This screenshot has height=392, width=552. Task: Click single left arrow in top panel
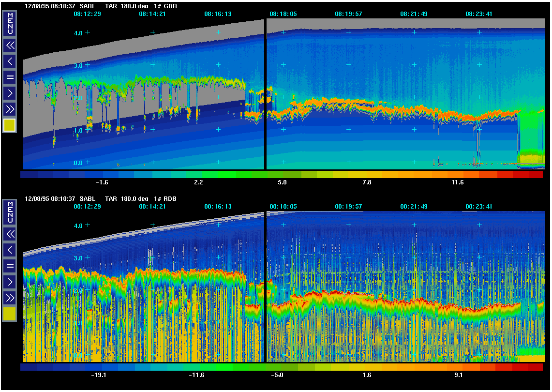pos(10,61)
